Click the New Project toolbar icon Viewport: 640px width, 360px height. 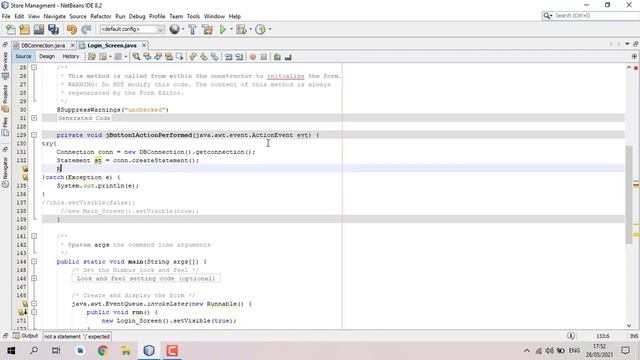(24, 29)
